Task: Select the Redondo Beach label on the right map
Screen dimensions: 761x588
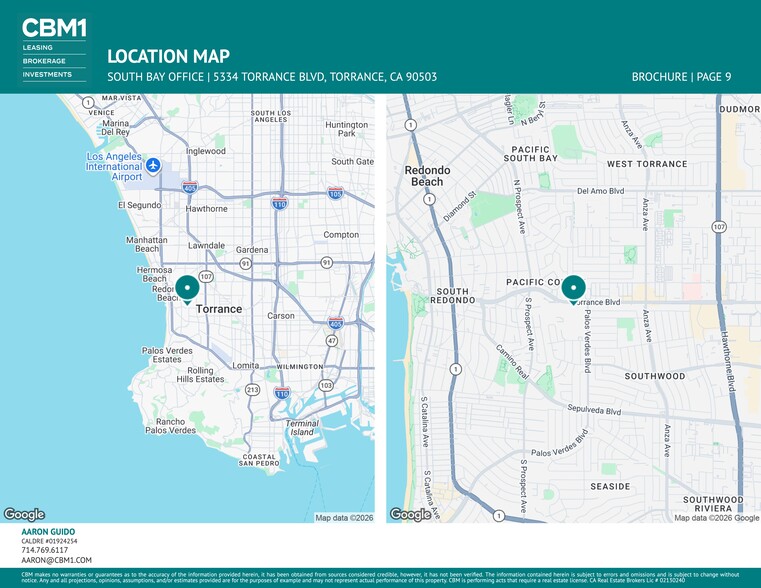Action: (x=427, y=176)
